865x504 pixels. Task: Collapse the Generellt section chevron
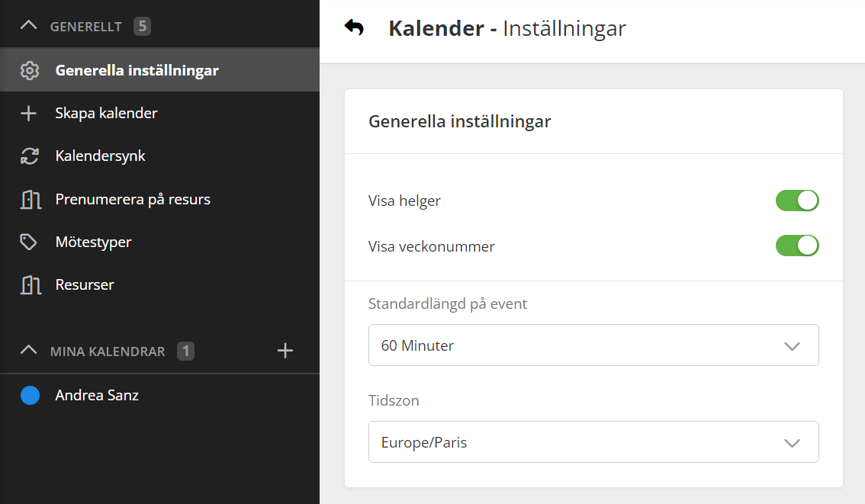click(x=28, y=26)
